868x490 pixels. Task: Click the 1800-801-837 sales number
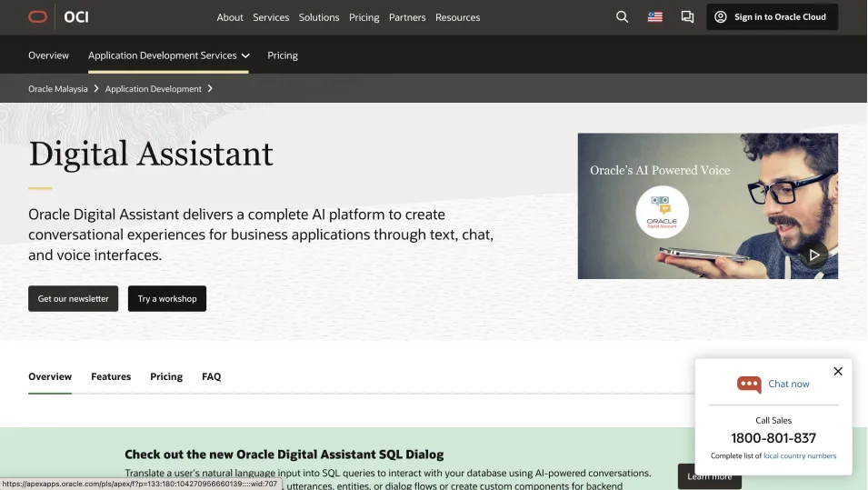(773, 438)
